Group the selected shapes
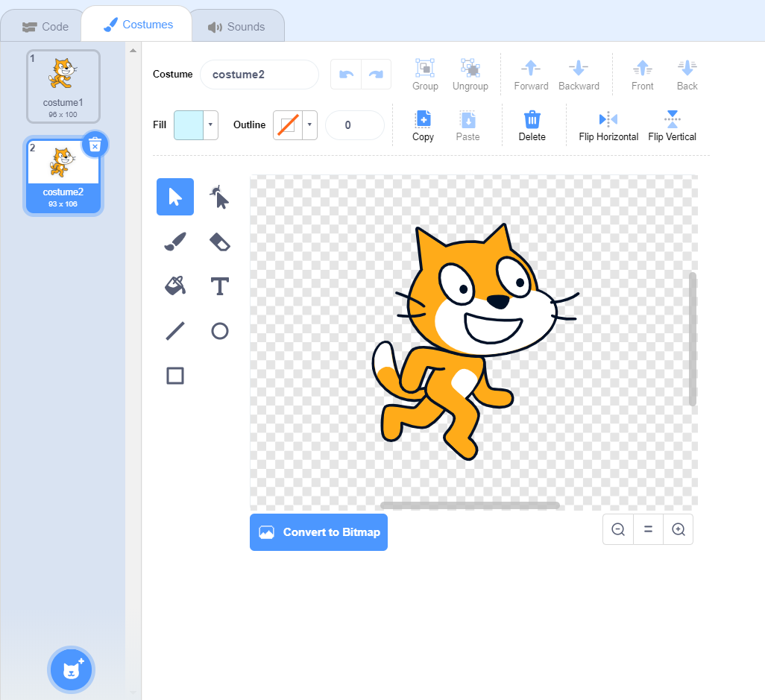 425,75
